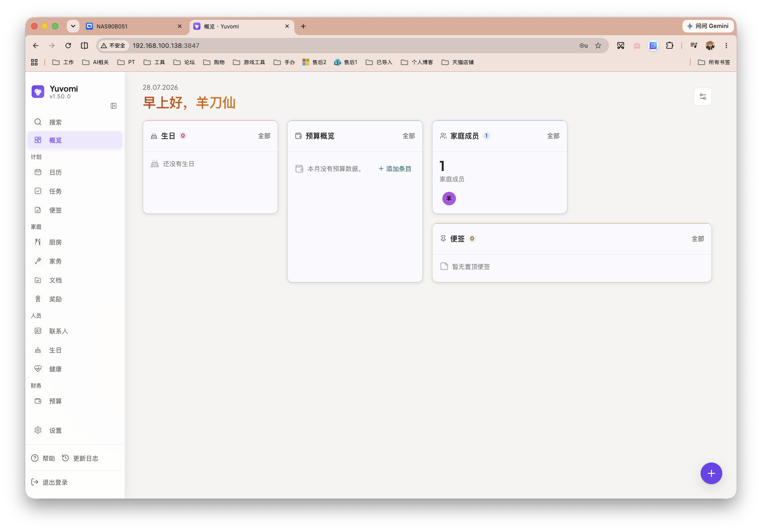Click 还没有生日 empty state text
The width and height of the screenshot is (762, 532).
click(178, 164)
